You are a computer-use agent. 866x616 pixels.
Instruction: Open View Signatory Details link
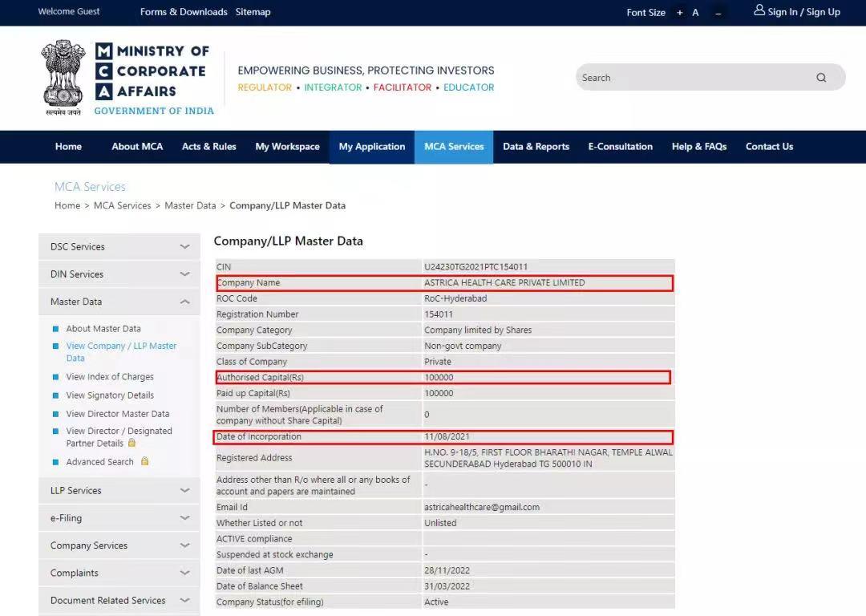(x=110, y=395)
